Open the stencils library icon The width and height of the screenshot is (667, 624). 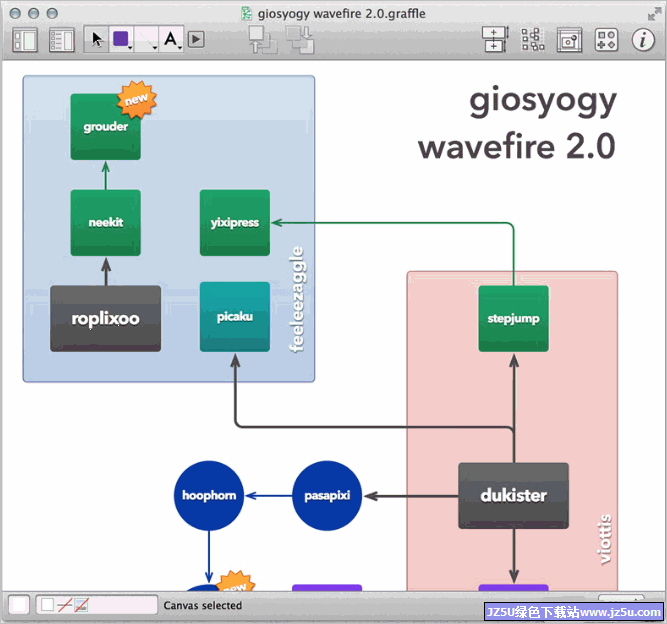(606, 39)
